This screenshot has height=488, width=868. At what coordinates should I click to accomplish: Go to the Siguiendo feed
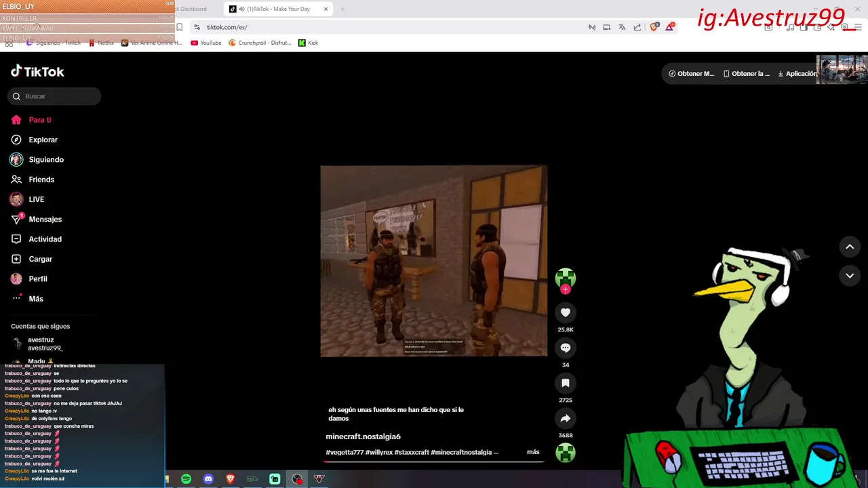point(37,160)
